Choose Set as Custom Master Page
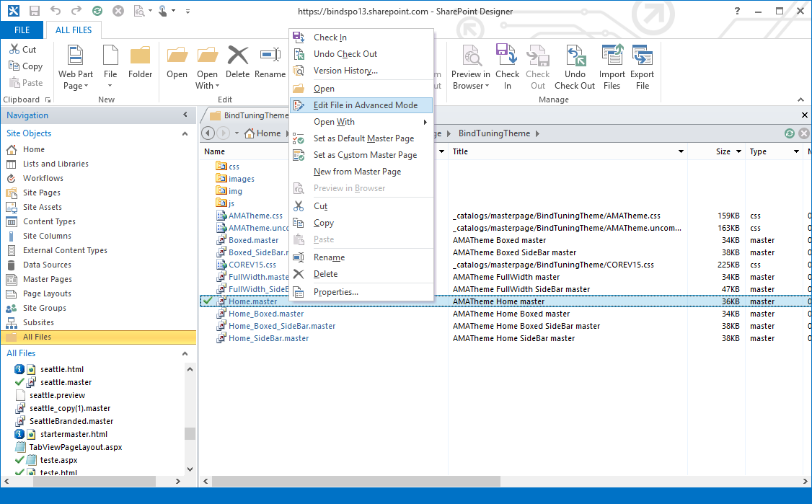812x504 pixels. tap(361, 155)
